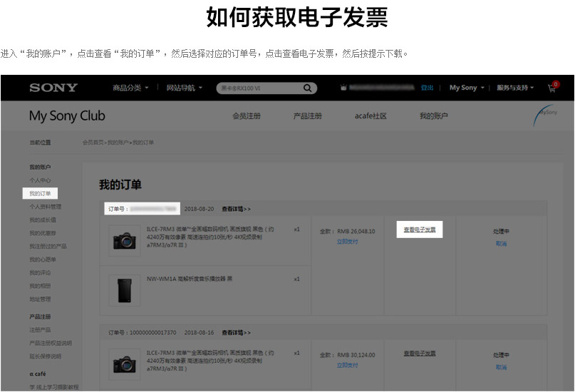This screenshot has width=575, height=392.
Task: Open the shopping cart icon
Action: (553, 87)
